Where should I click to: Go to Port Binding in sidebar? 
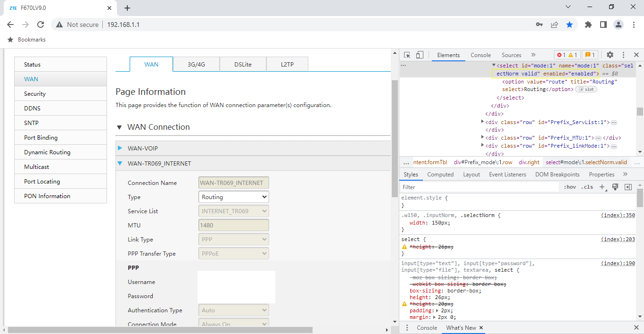coord(41,138)
